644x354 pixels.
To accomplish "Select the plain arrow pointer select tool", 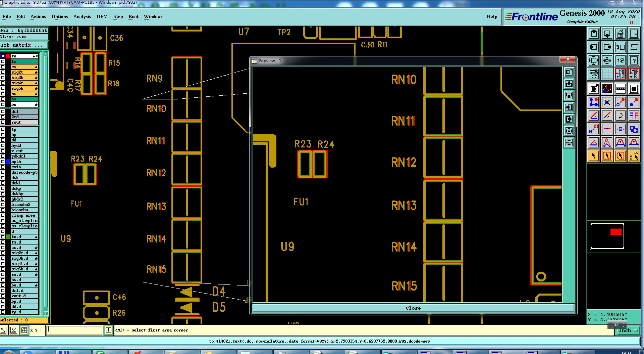I will (594, 156).
